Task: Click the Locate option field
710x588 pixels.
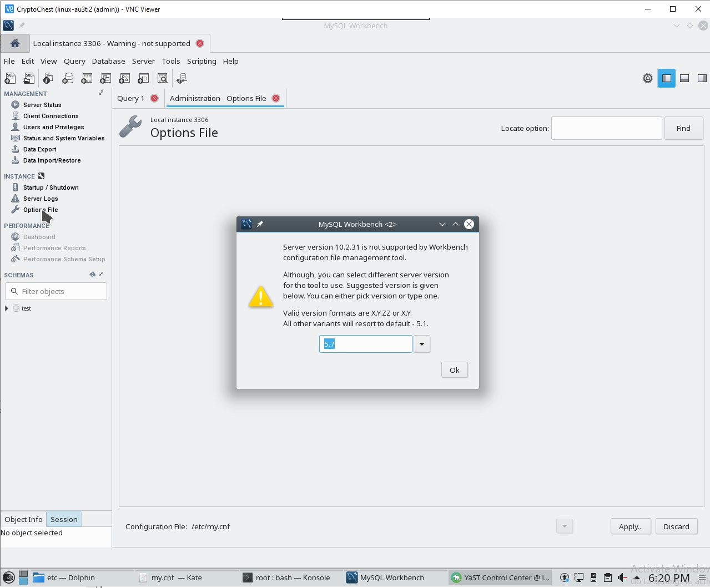Action: pos(607,128)
